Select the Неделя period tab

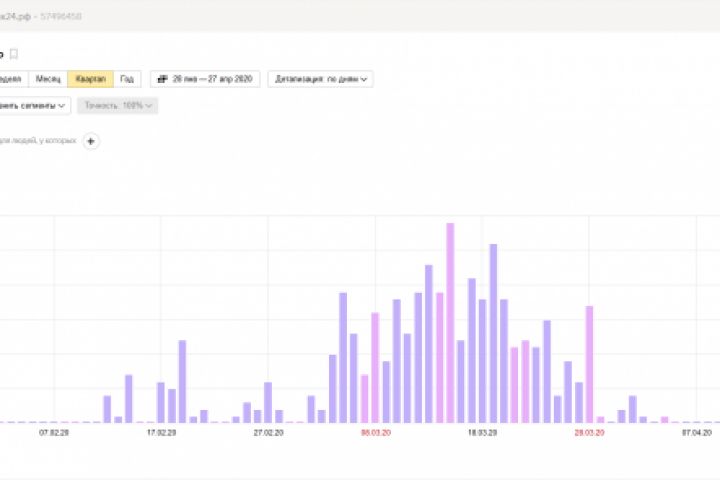point(11,79)
